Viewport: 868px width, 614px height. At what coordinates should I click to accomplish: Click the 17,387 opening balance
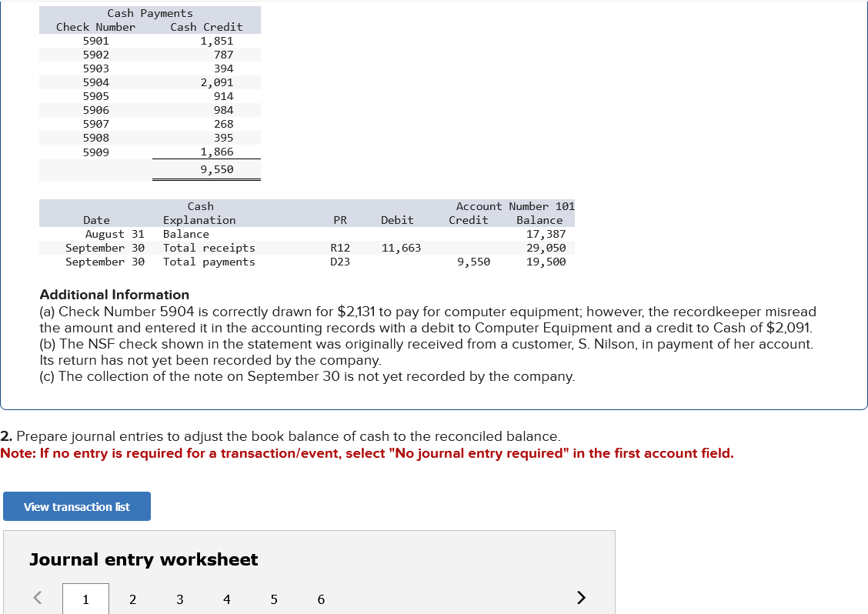546,234
